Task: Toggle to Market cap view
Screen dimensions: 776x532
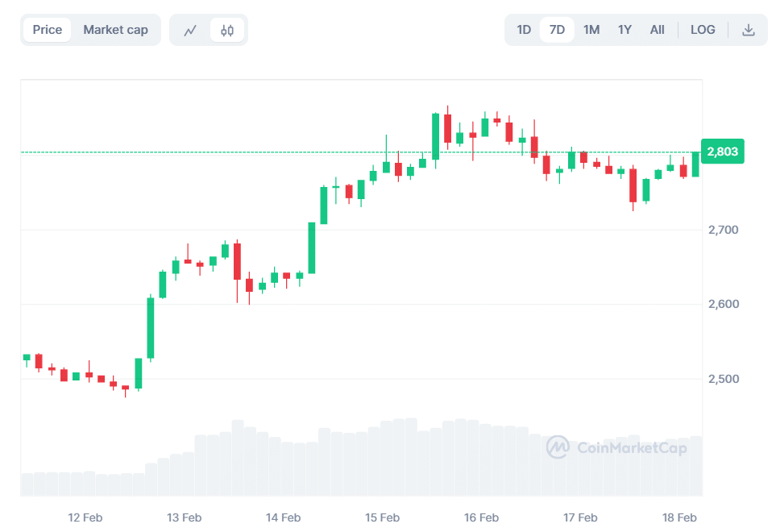Action: (x=115, y=29)
